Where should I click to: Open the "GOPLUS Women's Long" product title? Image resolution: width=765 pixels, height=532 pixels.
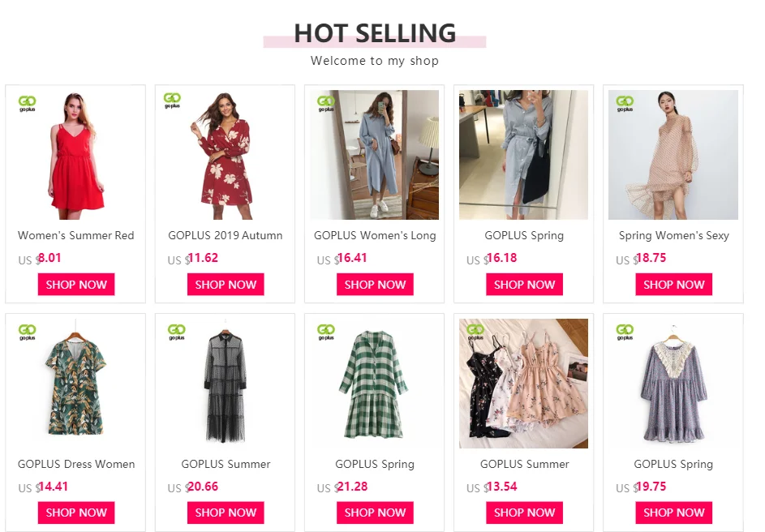(375, 235)
